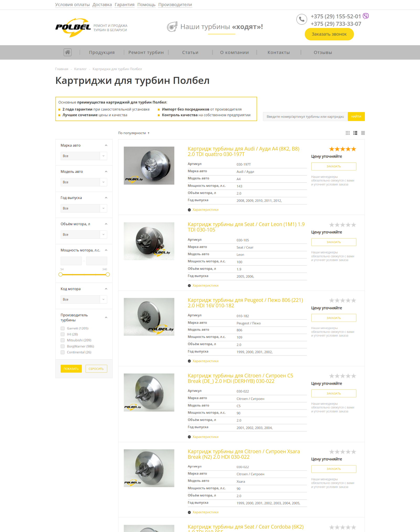Switch to list view with thumbnails icon
The height and width of the screenshot is (532, 420).
(x=355, y=133)
